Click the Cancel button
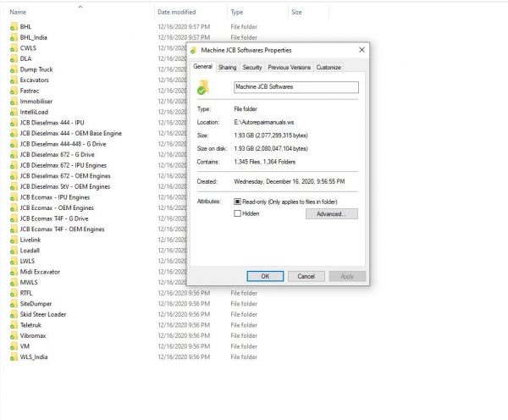The image size is (508, 420). (306, 276)
